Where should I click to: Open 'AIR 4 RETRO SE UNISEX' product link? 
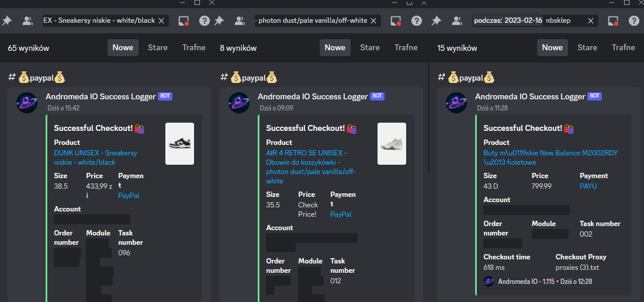(x=311, y=167)
